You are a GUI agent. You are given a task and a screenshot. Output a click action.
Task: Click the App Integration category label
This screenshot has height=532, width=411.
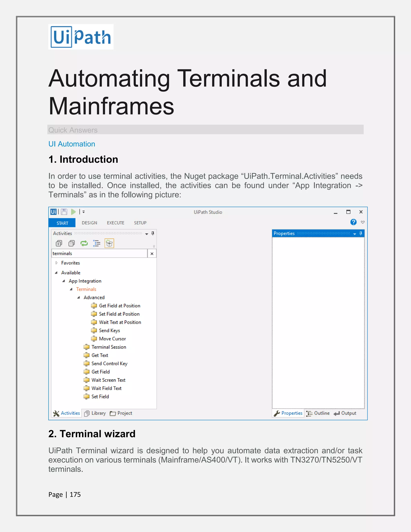[x=85, y=281]
